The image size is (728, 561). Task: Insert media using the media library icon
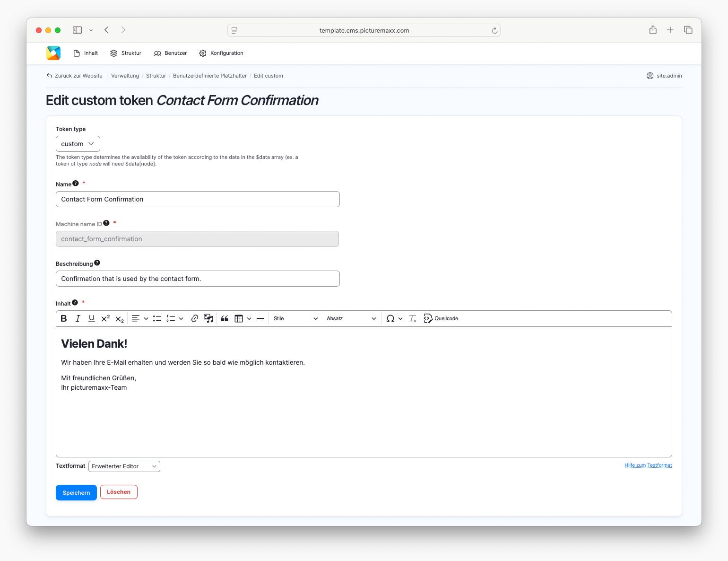click(208, 319)
